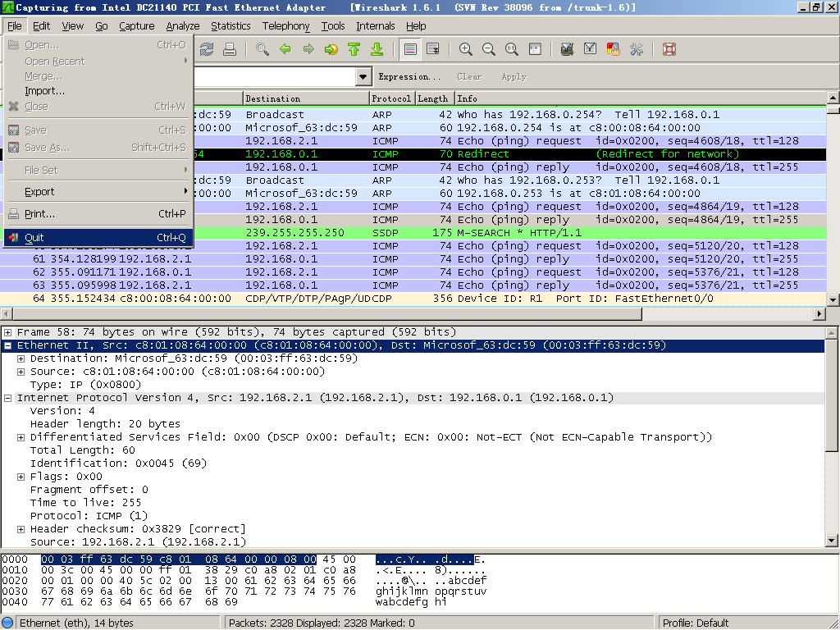Screen dimensions: 840x630
Task: Click the Clear filter button
Action: [469, 76]
